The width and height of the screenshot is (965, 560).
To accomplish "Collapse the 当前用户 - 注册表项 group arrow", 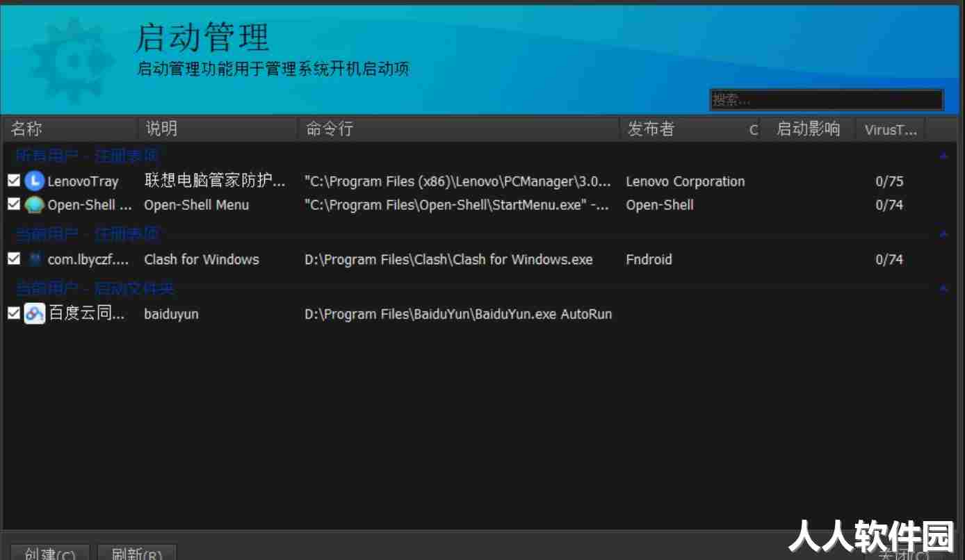I will click(x=943, y=234).
